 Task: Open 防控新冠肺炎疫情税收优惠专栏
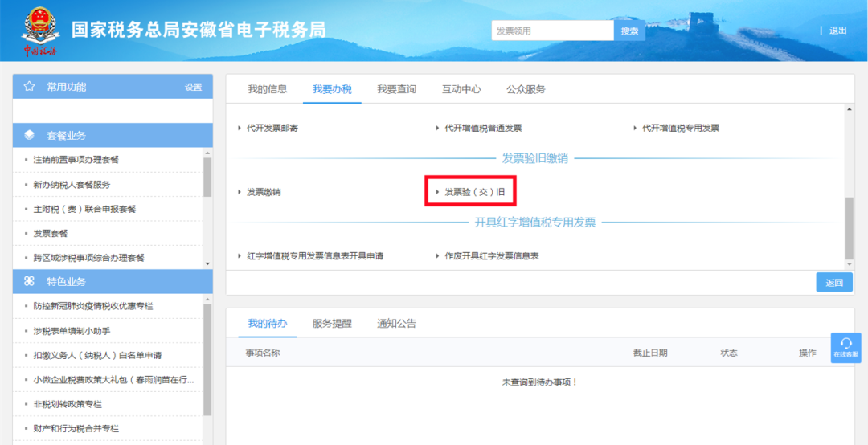pos(93,306)
